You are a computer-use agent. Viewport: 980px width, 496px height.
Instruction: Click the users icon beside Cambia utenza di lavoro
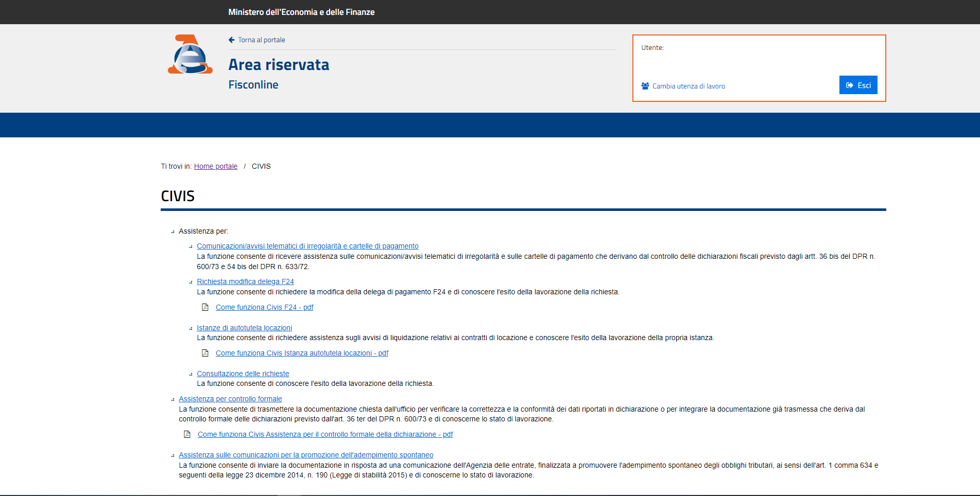click(x=645, y=86)
